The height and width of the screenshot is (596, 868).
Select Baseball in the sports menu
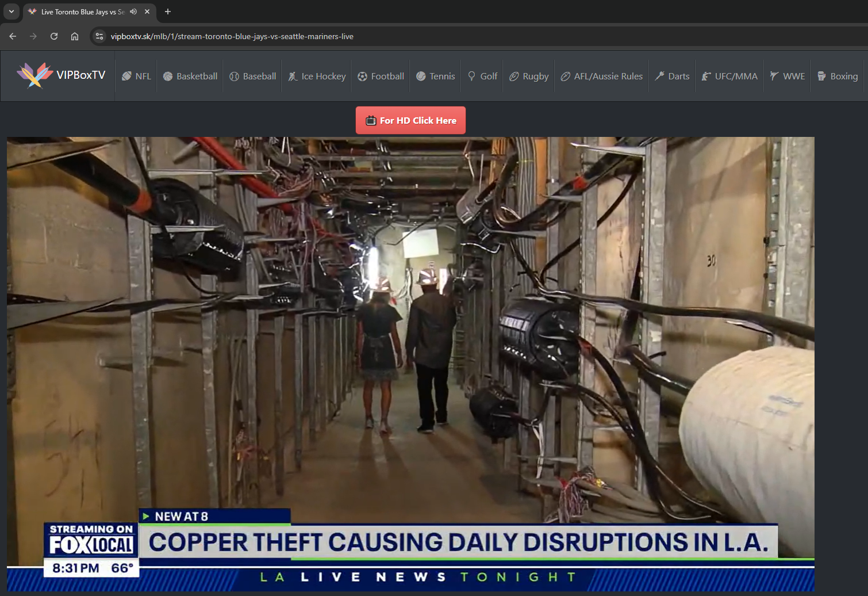tap(253, 76)
